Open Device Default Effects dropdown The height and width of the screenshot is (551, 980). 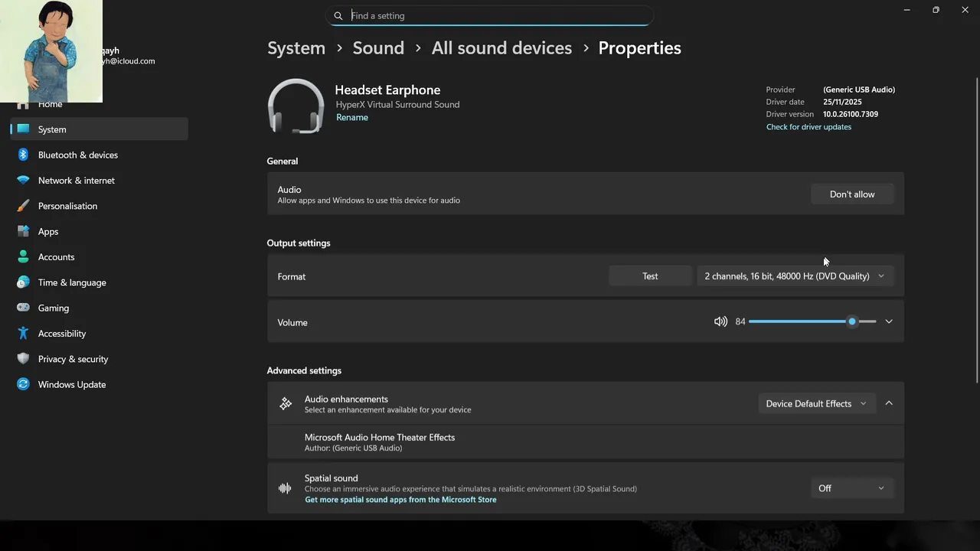815,403
